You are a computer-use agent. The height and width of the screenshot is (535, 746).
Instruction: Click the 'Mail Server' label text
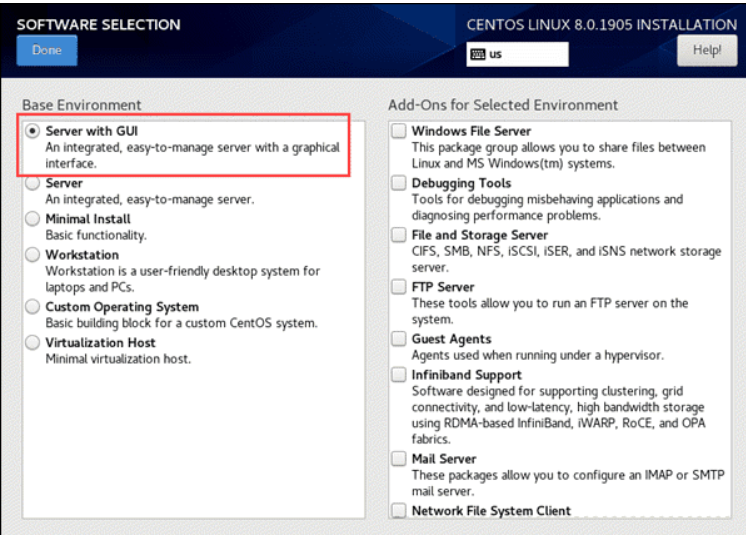pyautogui.click(x=444, y=458)
